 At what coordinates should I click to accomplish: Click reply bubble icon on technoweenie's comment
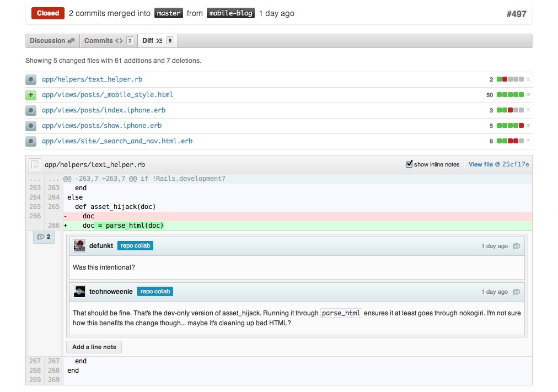pyautogui.click(x=516, y=292)
